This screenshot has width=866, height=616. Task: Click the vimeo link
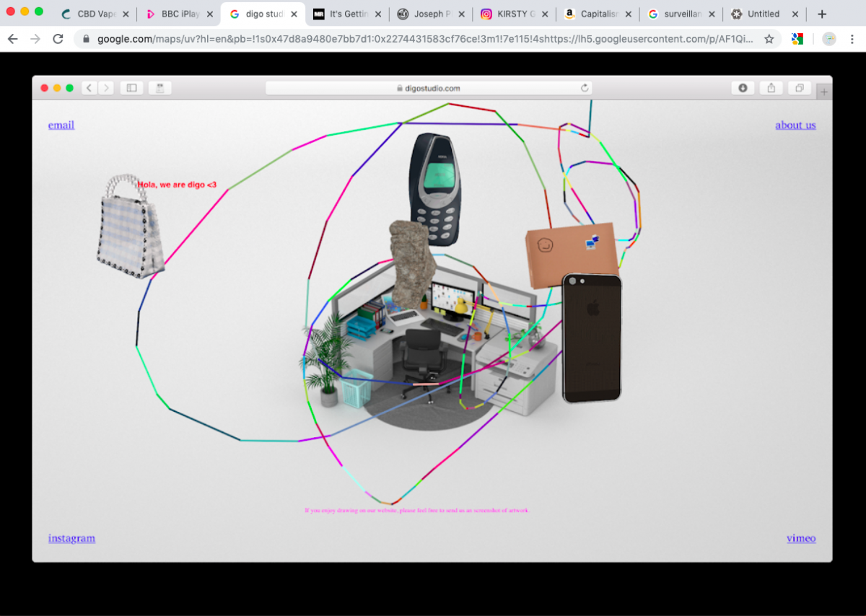(801, 538)
